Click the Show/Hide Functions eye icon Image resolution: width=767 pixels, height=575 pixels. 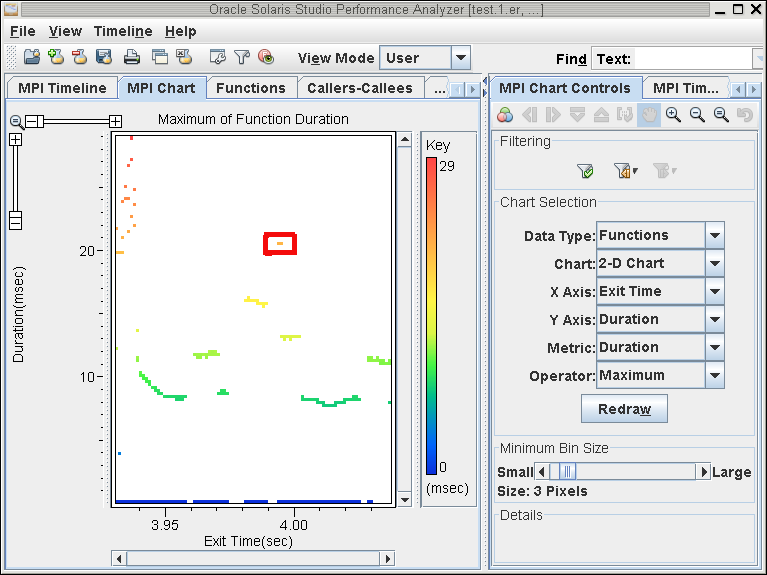pyautogui.click(x=266, y=57)
